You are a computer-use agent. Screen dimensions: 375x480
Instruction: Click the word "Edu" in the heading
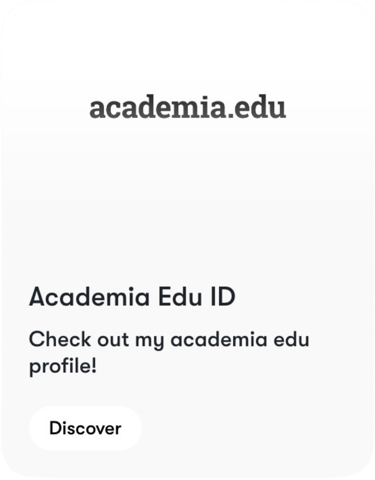[180, 296]
